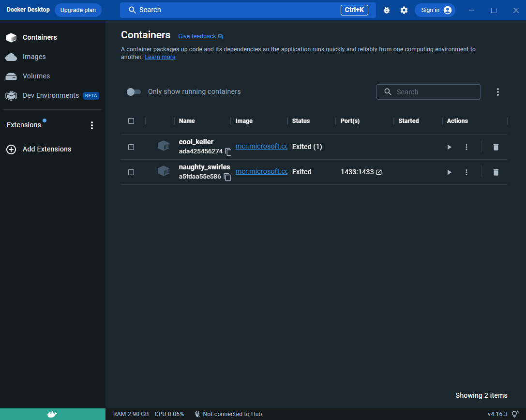The height and width of the screenshot is (420, 526).
Task: Open containers list options kebab menu
Action: [x=498, y=92]
